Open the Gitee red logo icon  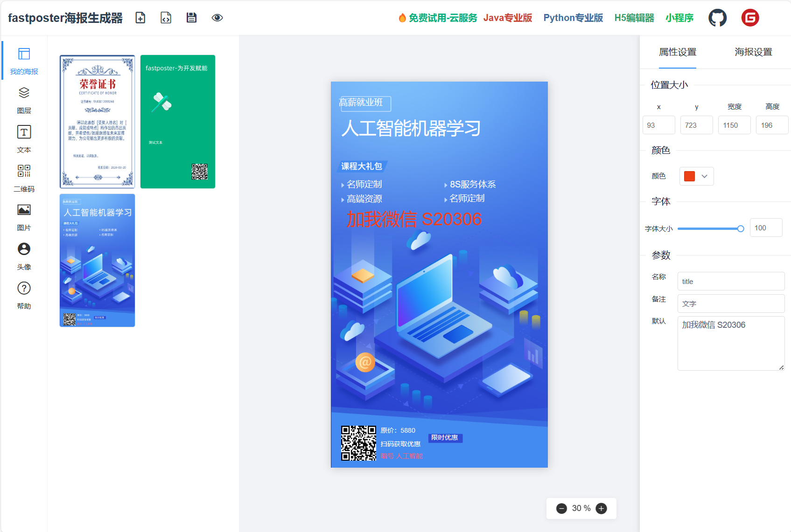pos(750,18)
